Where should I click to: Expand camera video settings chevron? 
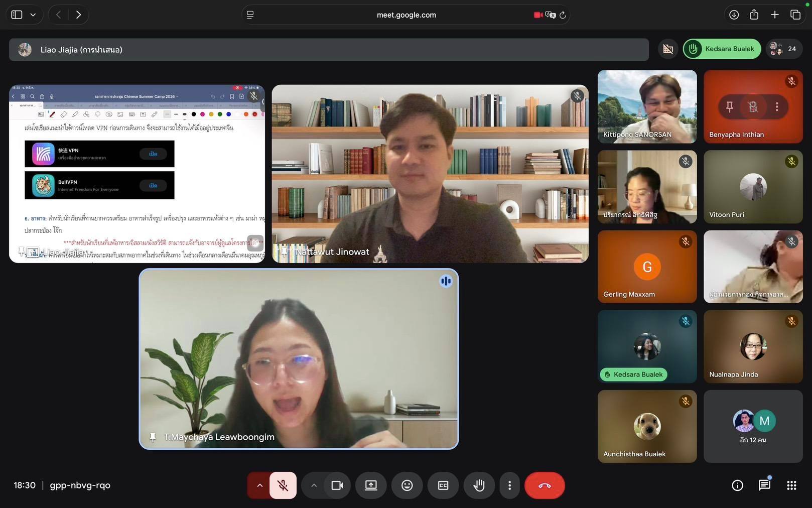pyautogui.click(x=314, y=485)
